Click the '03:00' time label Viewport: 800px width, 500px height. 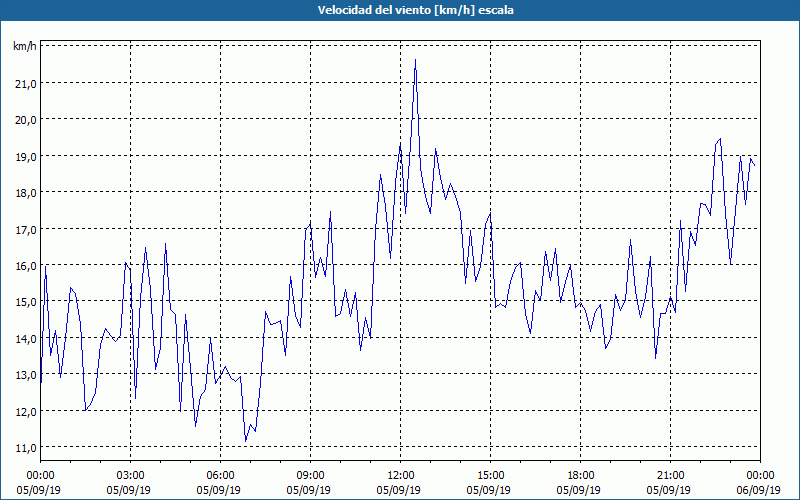click(130, 476)
